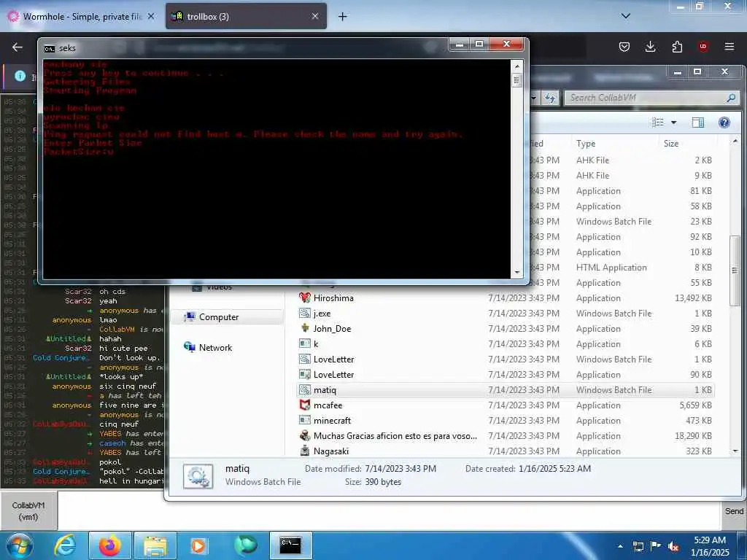Select the mcafee application icon
This screenshot has height=560, width=747.
point(305,405)
